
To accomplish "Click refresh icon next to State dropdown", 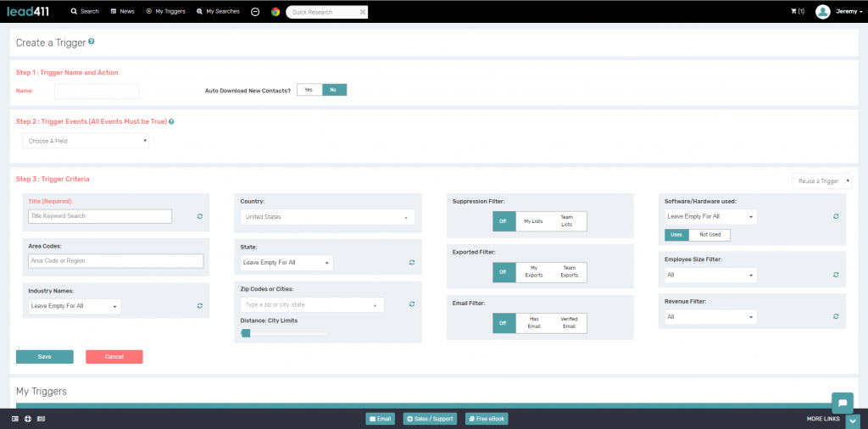I will (411, 263).
